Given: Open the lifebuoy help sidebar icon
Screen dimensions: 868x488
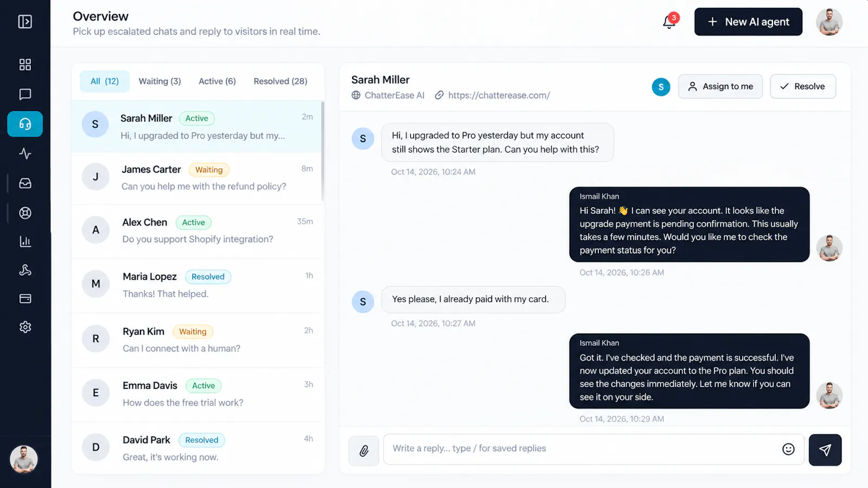Looking at the screenshot, I should pyautogui.click(x=25, y=213).
